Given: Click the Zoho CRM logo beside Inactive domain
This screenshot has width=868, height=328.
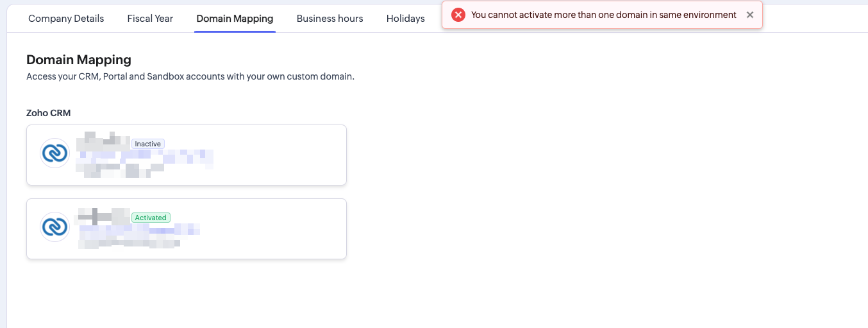Looking at the screenshot, I should point(54,153).
